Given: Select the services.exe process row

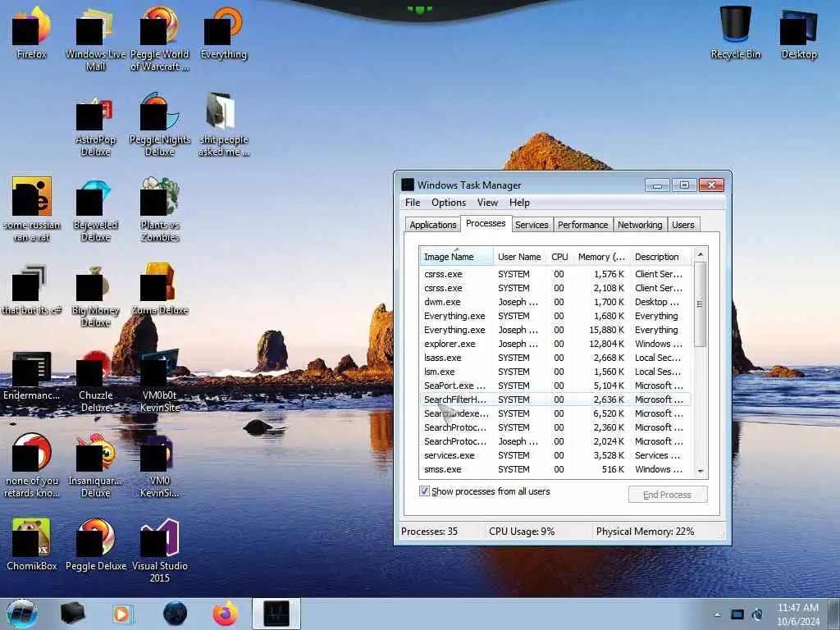Looking at the screenshot, I should pos(555,454).
